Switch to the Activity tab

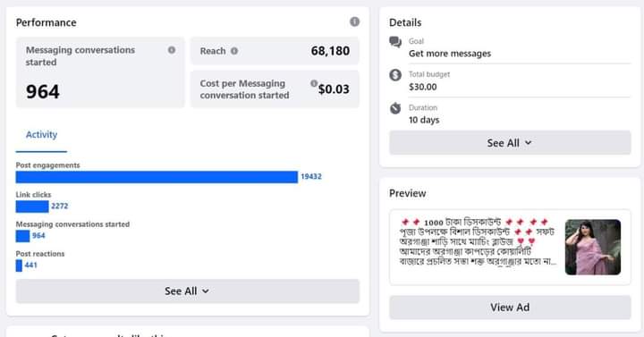pyautogui.click(x=41, y=135)
